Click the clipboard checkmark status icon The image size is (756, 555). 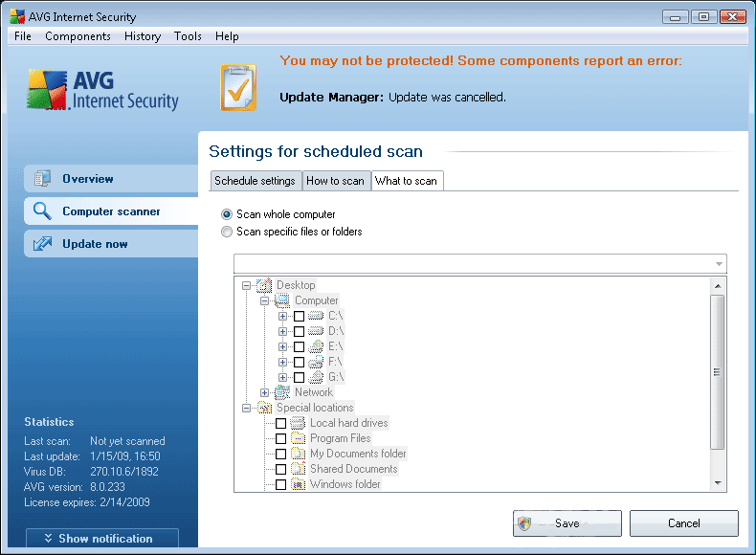tap(238, 87)
